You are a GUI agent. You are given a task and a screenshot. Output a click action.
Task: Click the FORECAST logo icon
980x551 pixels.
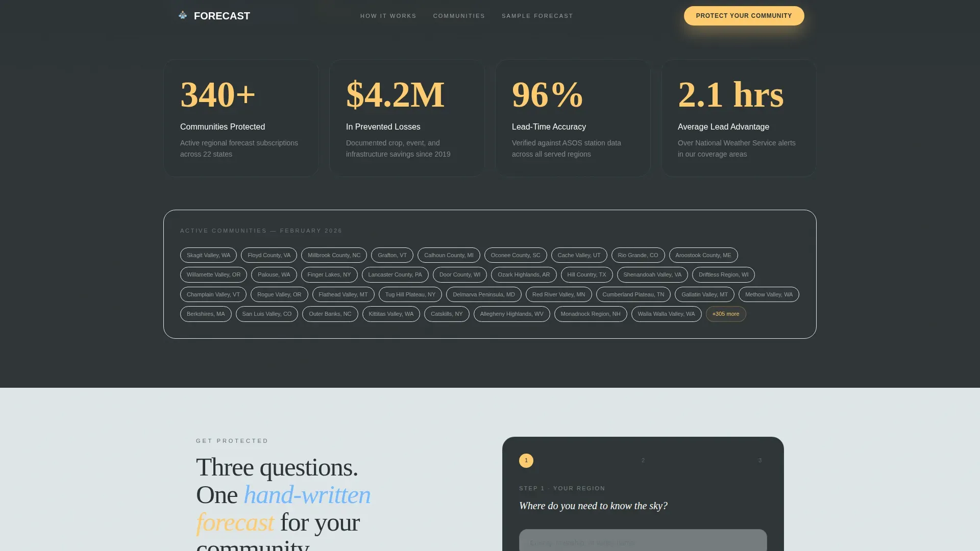click(x=183, y=15)
